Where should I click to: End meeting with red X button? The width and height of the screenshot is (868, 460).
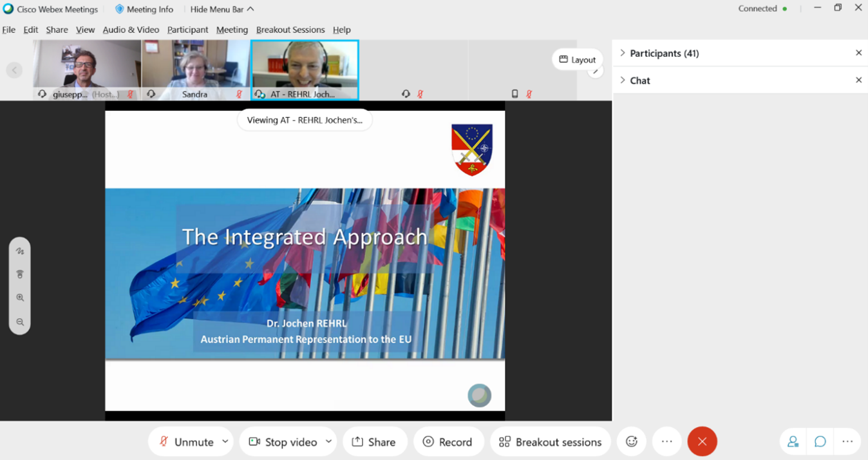pyautogui.click(x=703, y=442)
